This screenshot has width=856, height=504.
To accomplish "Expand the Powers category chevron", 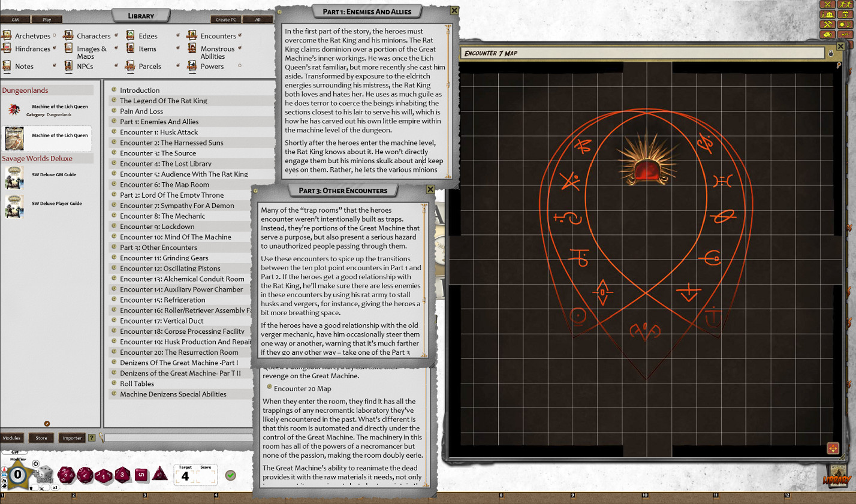I will [240, 66].
